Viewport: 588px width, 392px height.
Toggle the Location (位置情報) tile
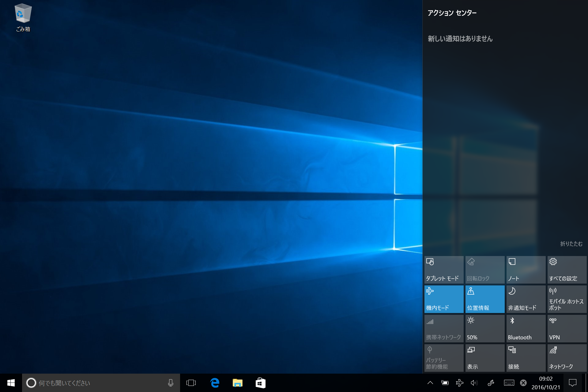[x=485, y=299]
